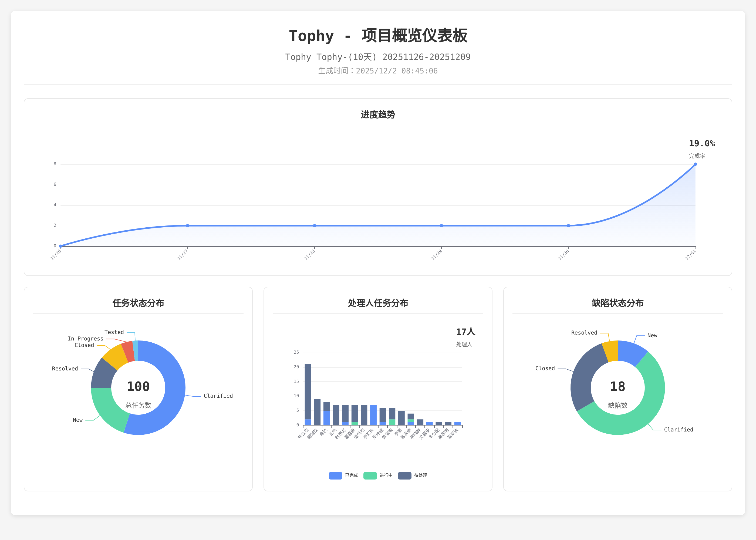
Task: Click the 12/01 trend line data point
Action: pos(695,164)
